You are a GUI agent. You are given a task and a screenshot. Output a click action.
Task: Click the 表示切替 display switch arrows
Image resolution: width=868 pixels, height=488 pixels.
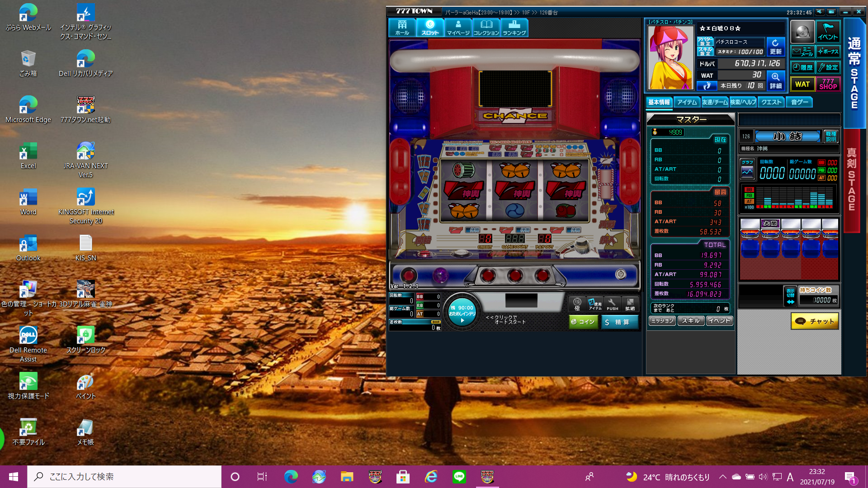[790, 296]
